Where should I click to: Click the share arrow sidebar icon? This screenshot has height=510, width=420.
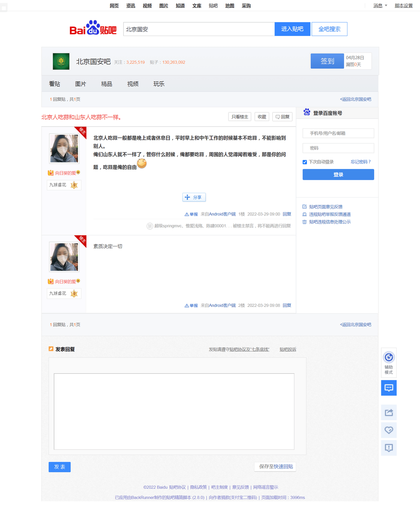coord(389,412)
